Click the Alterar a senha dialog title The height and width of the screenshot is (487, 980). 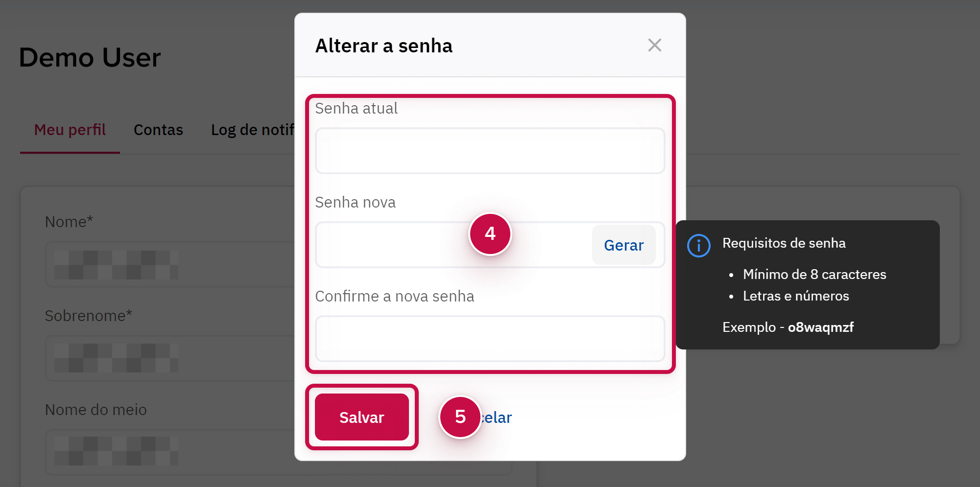(x=383, y=46)
